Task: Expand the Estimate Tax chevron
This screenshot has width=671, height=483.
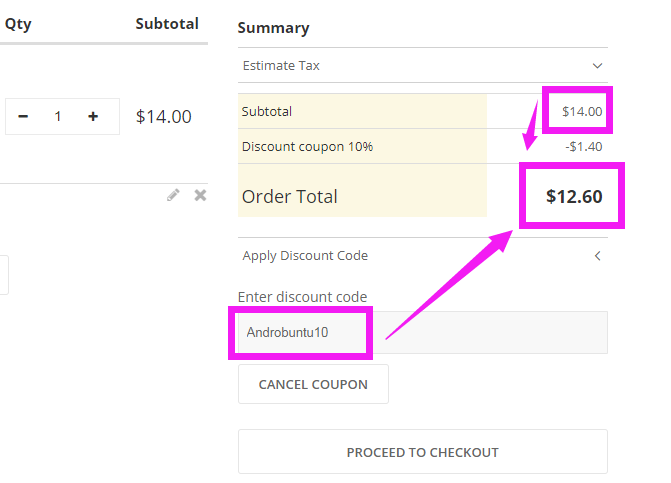Action: tap(598, 66)
